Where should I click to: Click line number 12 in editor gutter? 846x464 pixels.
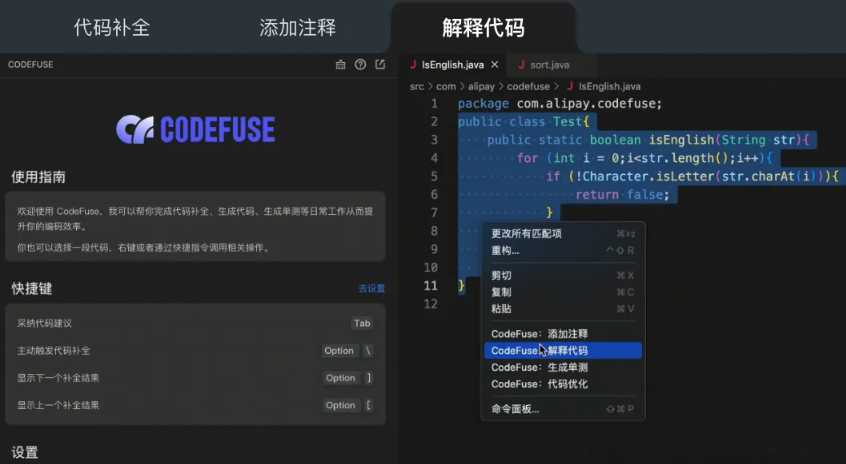431,304
